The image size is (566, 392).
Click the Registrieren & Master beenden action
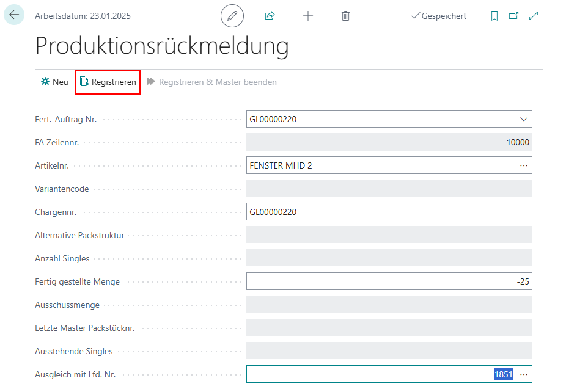tap(212, 82)
